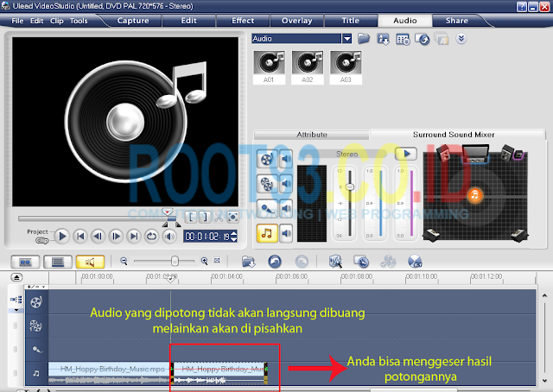Click the volume slider in mixer

click(349, 187)
